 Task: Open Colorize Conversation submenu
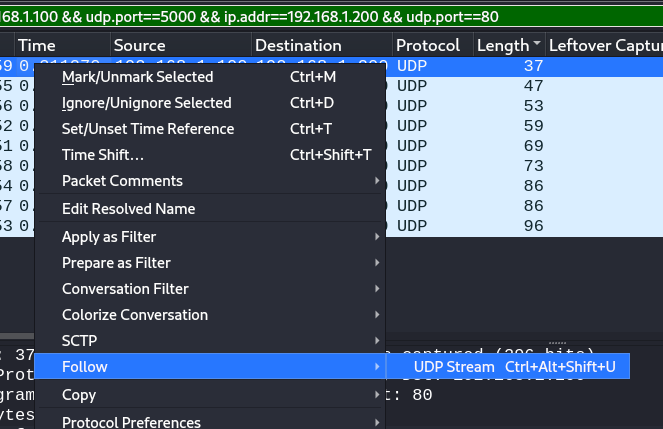tap(134, 315)
